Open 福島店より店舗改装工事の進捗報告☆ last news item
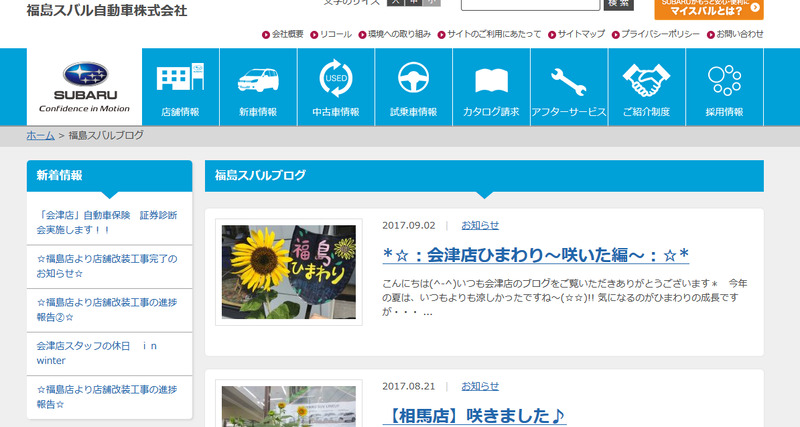This screenshot has height=427, width=800. tap(109, 397)
